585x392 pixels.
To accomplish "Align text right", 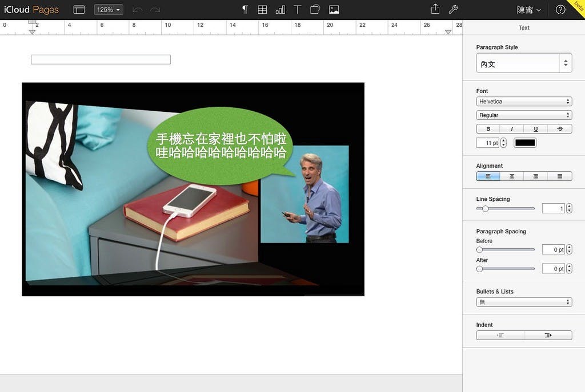I will click(536, 176).
